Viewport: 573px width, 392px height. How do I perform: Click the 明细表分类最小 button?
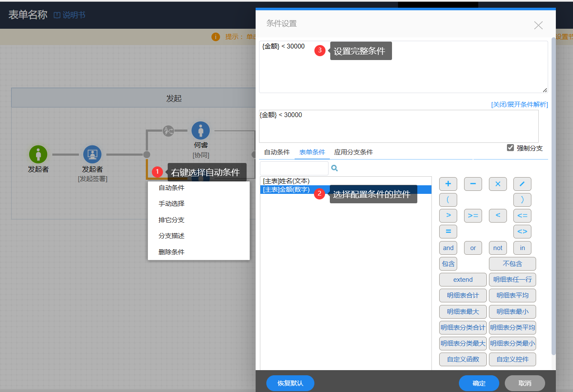[513, 344]
